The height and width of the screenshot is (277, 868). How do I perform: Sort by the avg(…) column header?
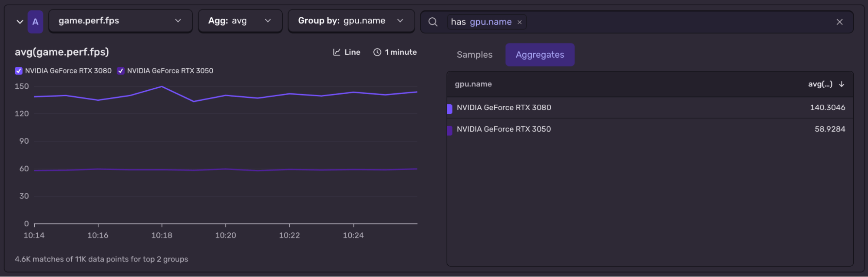coord(820,84)
